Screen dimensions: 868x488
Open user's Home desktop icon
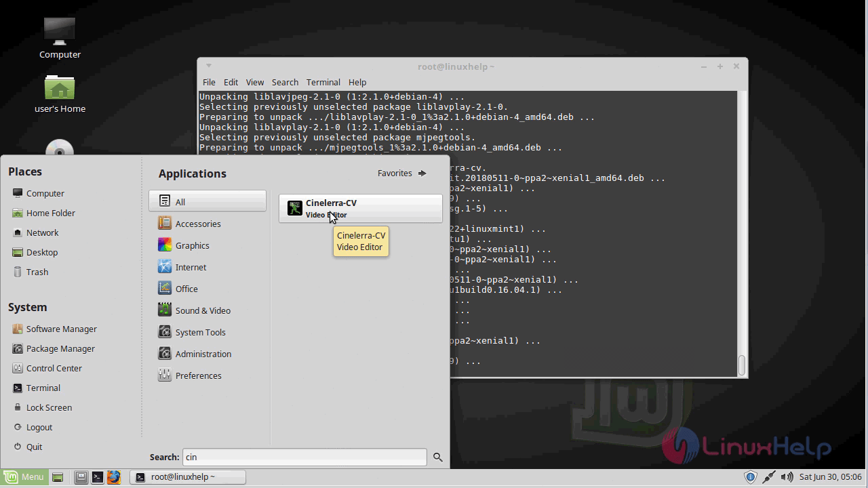point(60,94)
